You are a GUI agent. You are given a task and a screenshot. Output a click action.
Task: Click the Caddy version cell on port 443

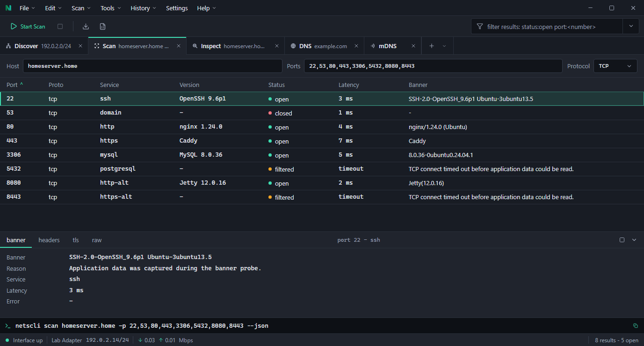click(188, 141)
